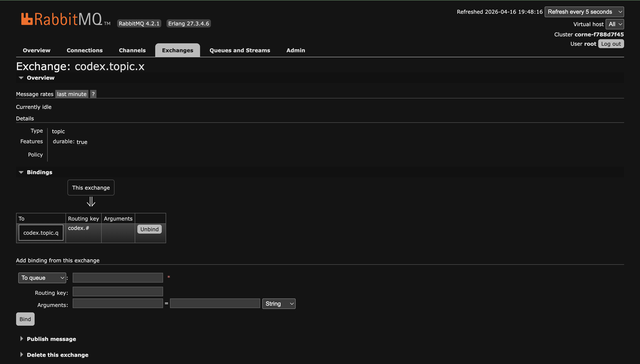Open the refresh interval dropdown
The image size is (640, 364).
(584, 12)
